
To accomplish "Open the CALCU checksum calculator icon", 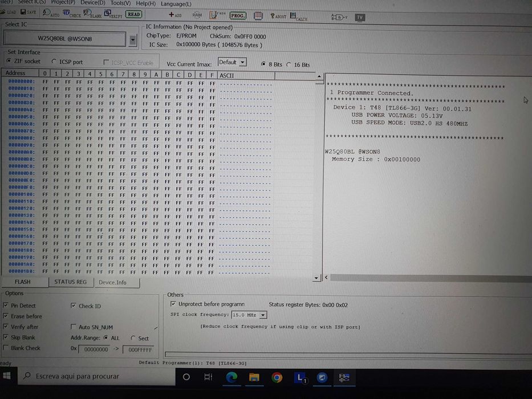I will pyautogui.click(x=298, y=17).
